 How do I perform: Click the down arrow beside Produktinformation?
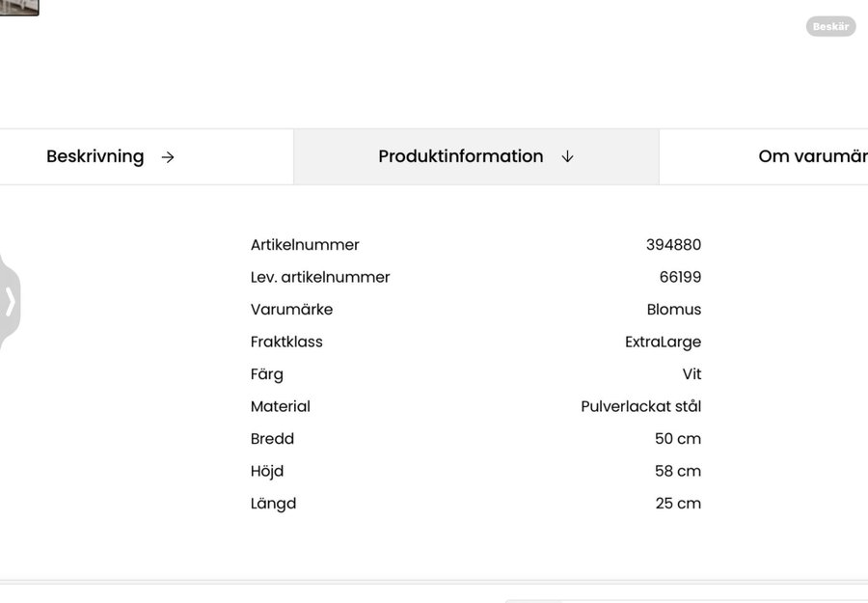(567, 157)
